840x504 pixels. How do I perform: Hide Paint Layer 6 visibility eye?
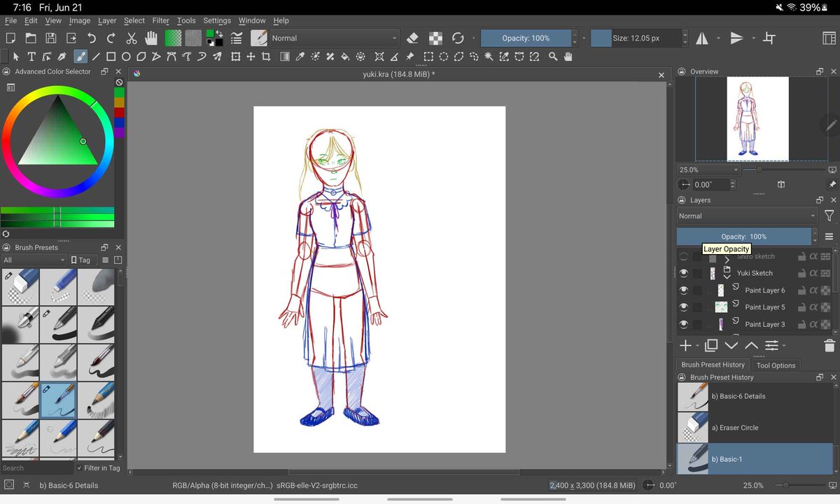click(684, 290)
